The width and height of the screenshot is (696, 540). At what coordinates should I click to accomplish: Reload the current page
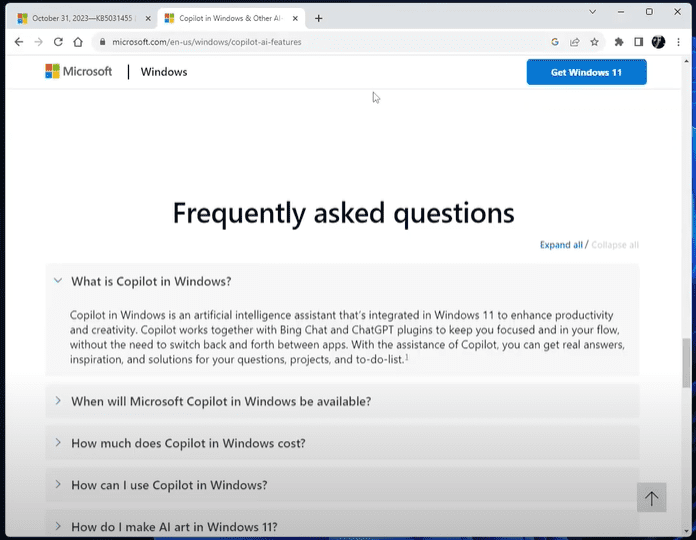click(x=58, y=42)
